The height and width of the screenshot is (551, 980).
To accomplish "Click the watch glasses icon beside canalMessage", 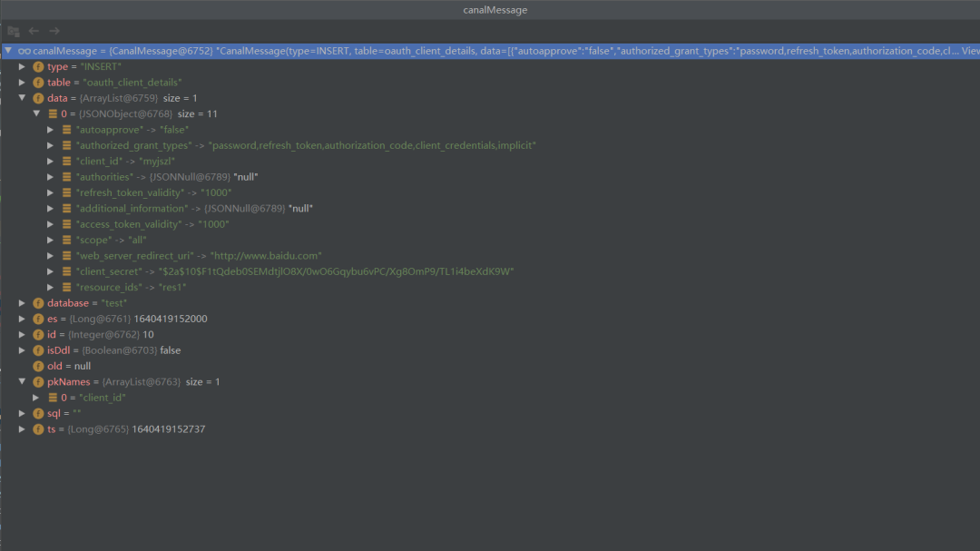I will 24,51.
